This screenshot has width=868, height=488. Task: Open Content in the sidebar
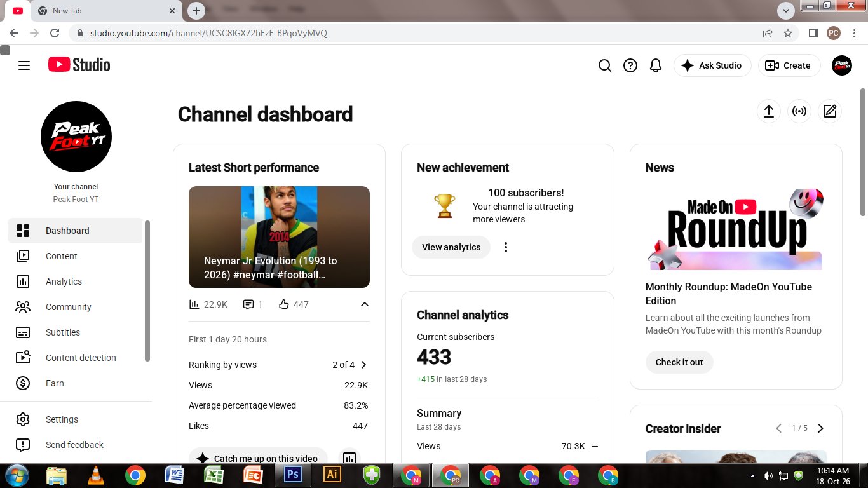[x=75, y=256]
